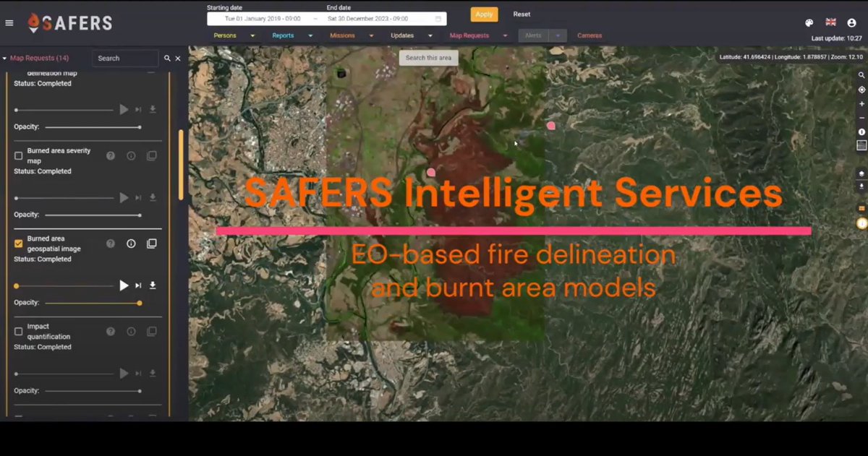Image resolution: width=868 pixels, height=456 pixels.
Task: Play the delineation map timeline
Action: pyautogui.click(x=124, y=109)
